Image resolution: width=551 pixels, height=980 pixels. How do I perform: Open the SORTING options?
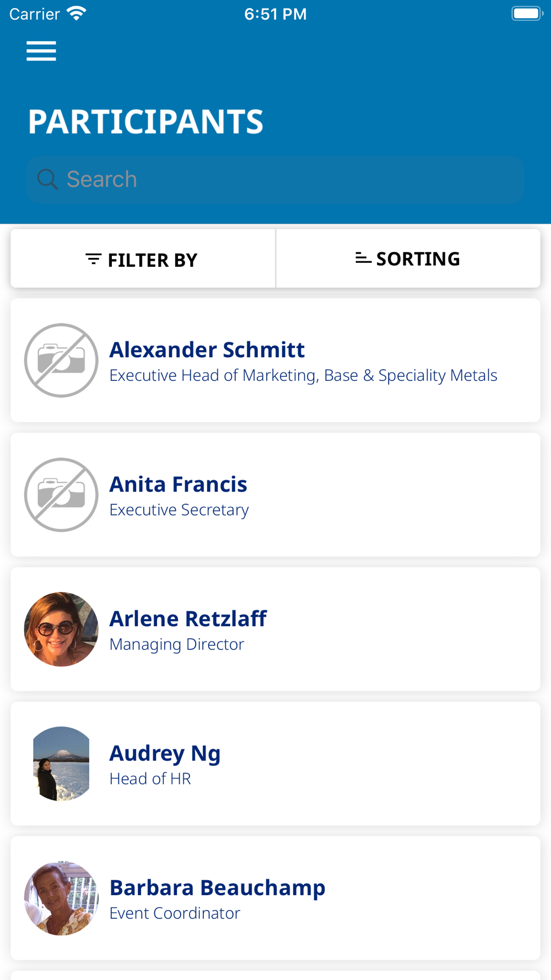408,259
